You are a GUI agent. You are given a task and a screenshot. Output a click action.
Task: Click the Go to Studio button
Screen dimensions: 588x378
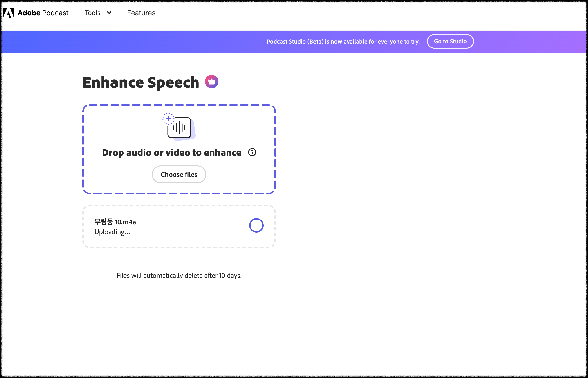pos(450,42)
